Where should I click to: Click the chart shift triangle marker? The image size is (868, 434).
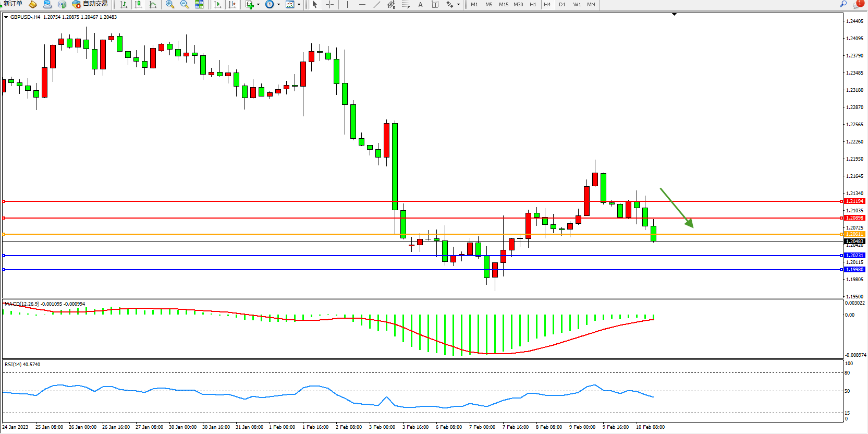click(x=674, y=14)
